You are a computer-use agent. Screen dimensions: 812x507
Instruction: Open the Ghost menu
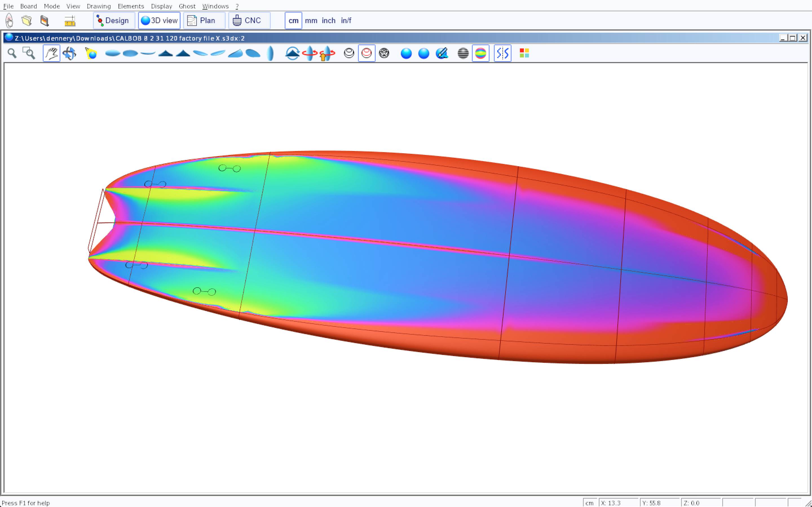click(187, 6)
